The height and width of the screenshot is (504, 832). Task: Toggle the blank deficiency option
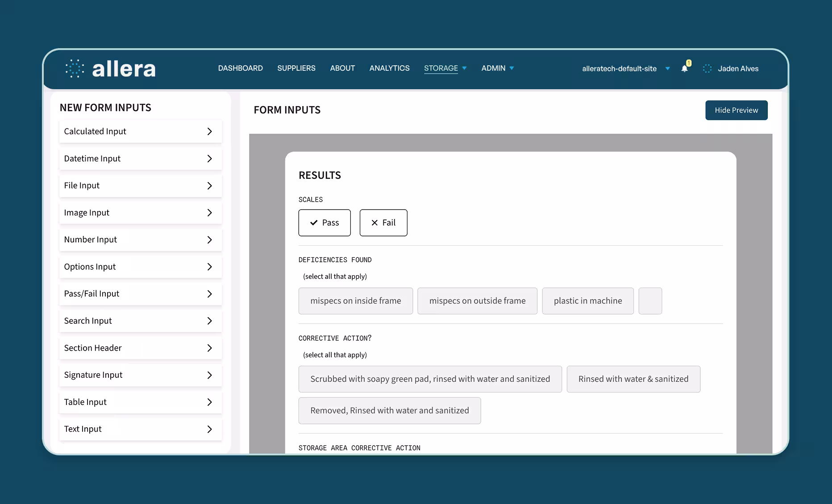650,301
